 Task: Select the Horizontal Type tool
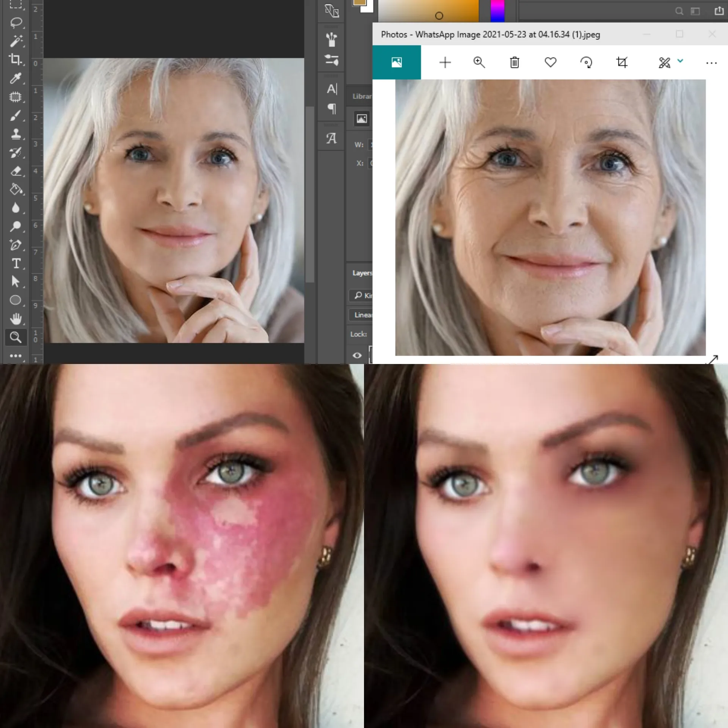[x=16, y=263]
